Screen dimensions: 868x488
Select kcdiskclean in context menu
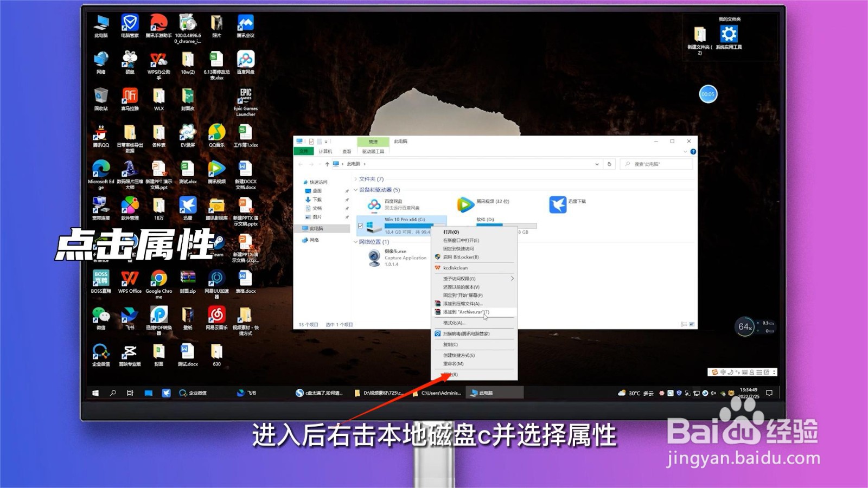pyautogui.click(x=474, y=268)
